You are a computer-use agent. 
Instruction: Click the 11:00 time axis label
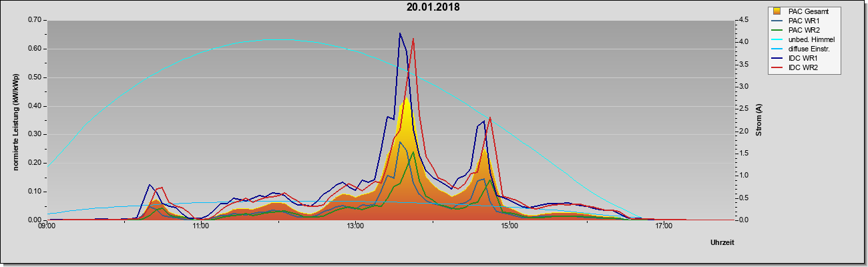[x=201, y=227]
